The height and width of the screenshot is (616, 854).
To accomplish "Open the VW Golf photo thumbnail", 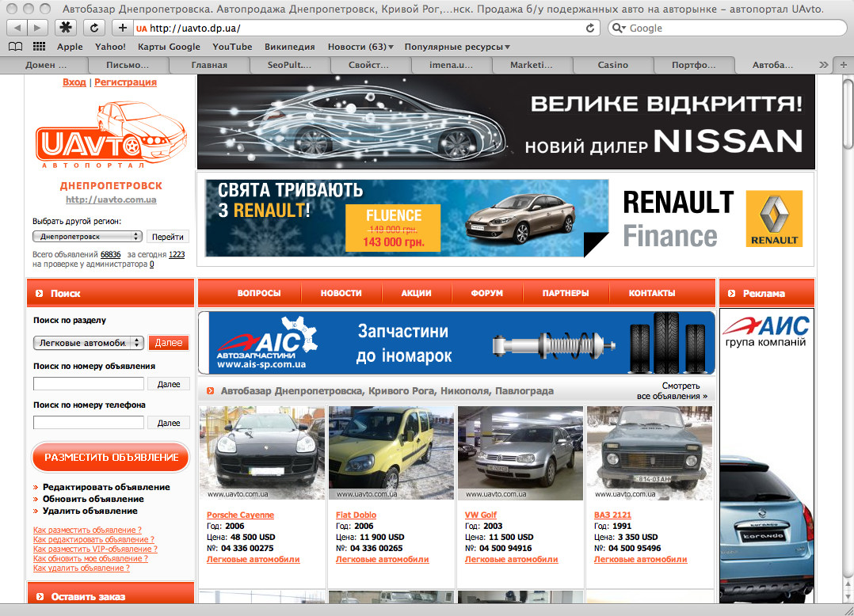I will pyautogui.click(x=520, y=453).
